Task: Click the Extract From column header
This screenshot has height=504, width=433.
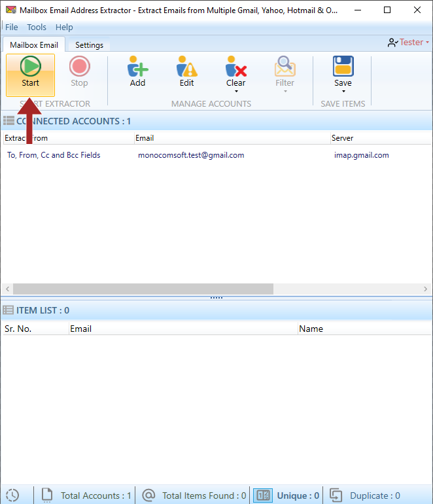Action: click(69, 138)
